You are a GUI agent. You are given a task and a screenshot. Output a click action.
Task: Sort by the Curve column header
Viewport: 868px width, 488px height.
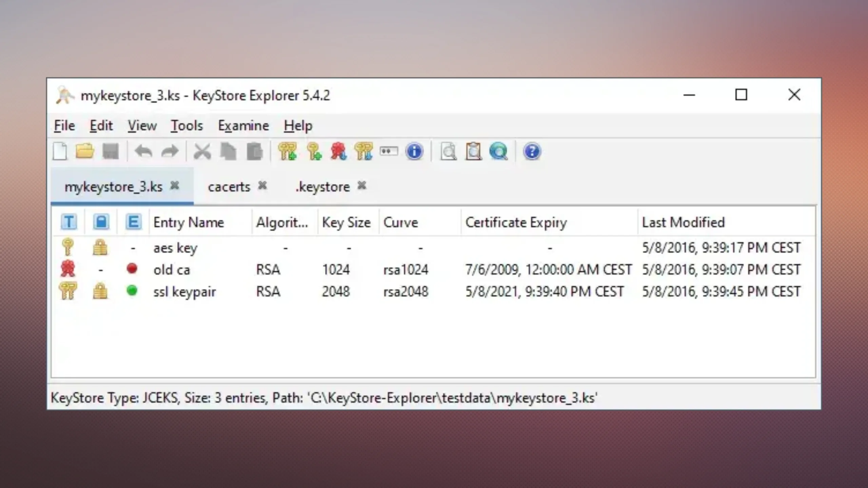tap(420, 222)
